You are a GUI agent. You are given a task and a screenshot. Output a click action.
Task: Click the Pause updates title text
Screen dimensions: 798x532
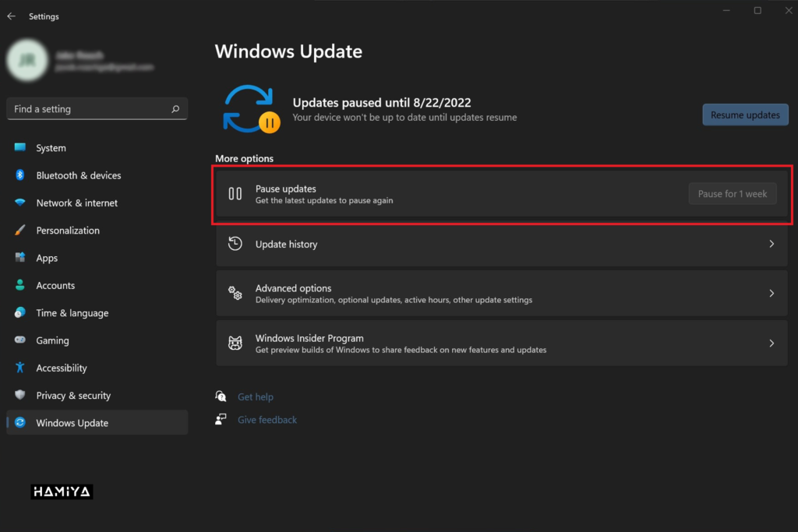click(x=285, y=188)
